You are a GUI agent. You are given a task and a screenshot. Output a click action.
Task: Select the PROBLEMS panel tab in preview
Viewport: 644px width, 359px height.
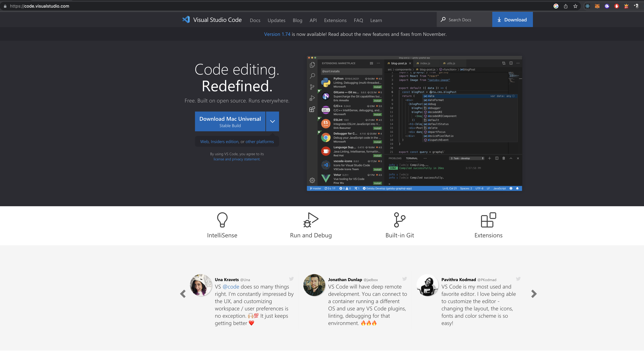[x=395, y=158]
